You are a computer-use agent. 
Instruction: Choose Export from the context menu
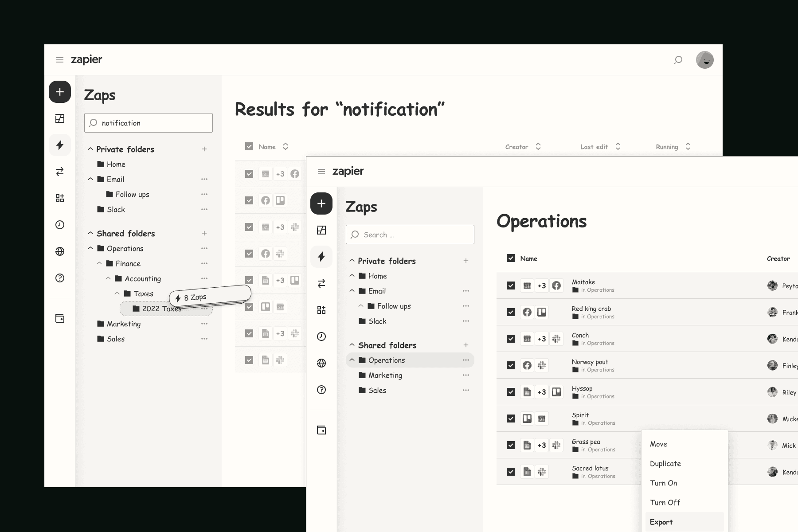pyautogui.click(x=685, y=522)
